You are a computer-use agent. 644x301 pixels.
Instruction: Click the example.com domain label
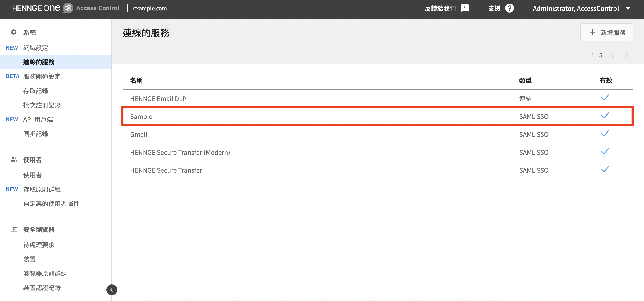click(150, 8)
